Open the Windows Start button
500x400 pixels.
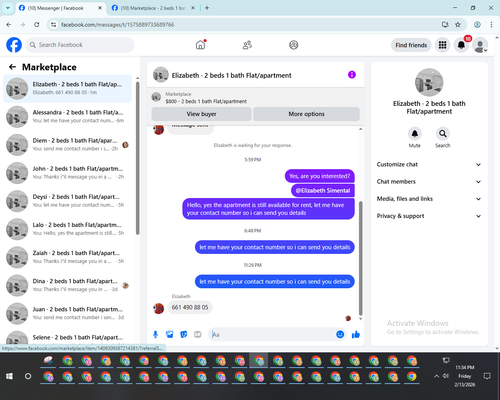9,376
